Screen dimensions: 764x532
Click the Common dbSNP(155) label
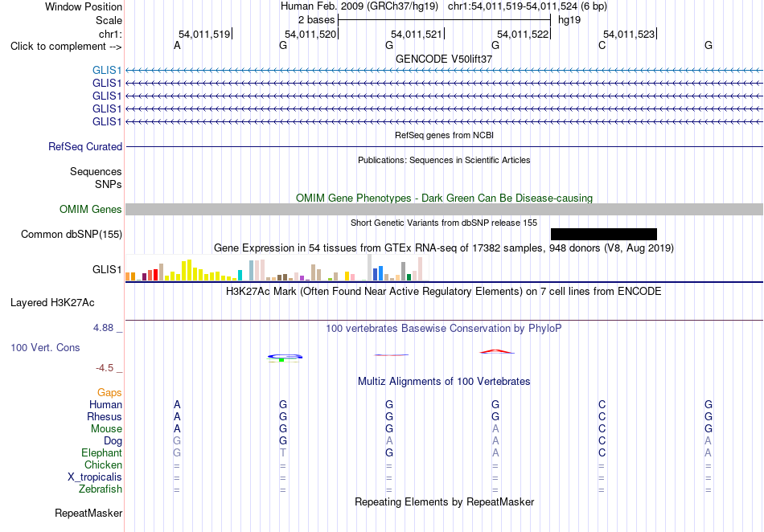pyautogui.click(x=72, y=234)
